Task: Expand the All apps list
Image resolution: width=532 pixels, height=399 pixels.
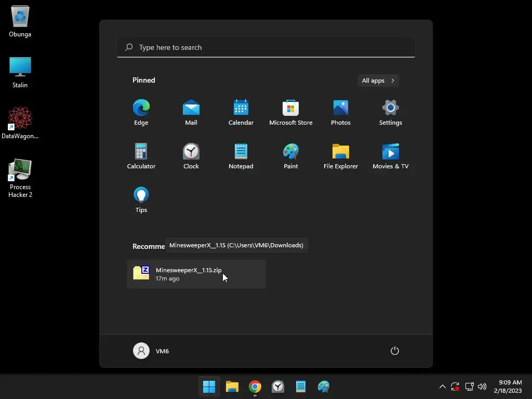Action: [378, 81]
